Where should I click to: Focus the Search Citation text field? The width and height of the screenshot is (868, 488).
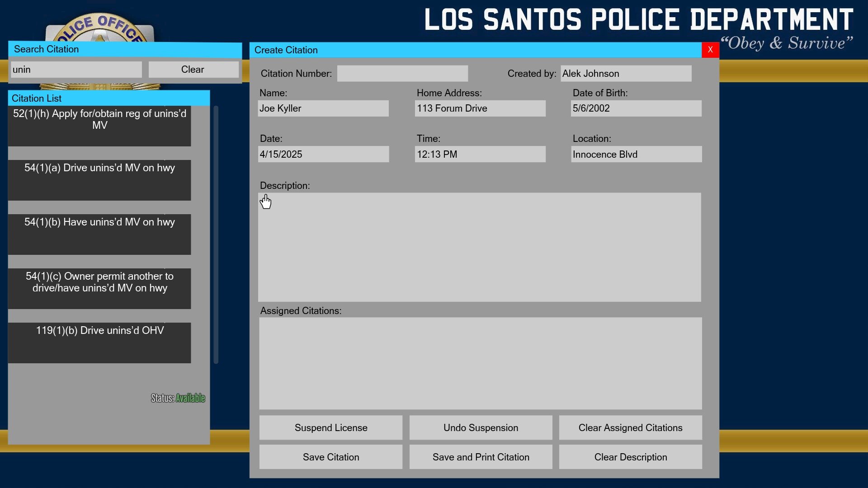(76, 70)
